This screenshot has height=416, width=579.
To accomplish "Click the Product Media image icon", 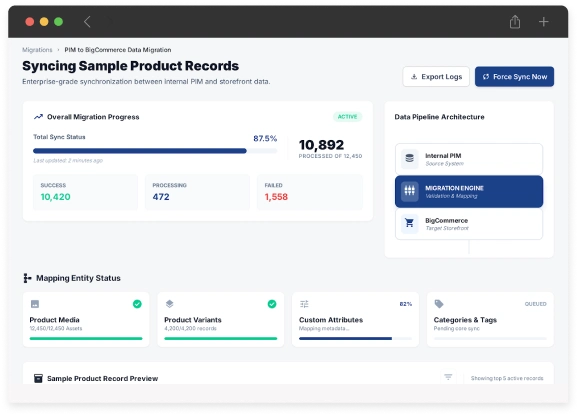I will (35, 304).
